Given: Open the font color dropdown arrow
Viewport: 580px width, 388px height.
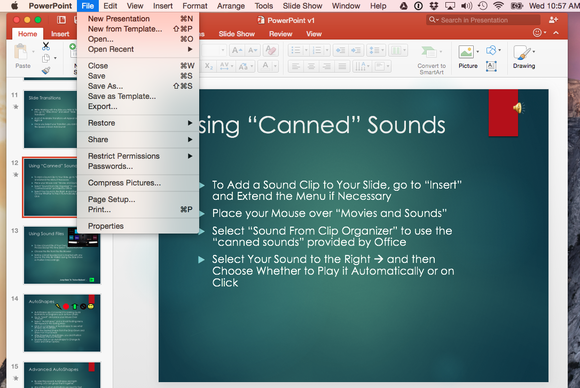Looking at the screenshot, I should pos(275,66).
